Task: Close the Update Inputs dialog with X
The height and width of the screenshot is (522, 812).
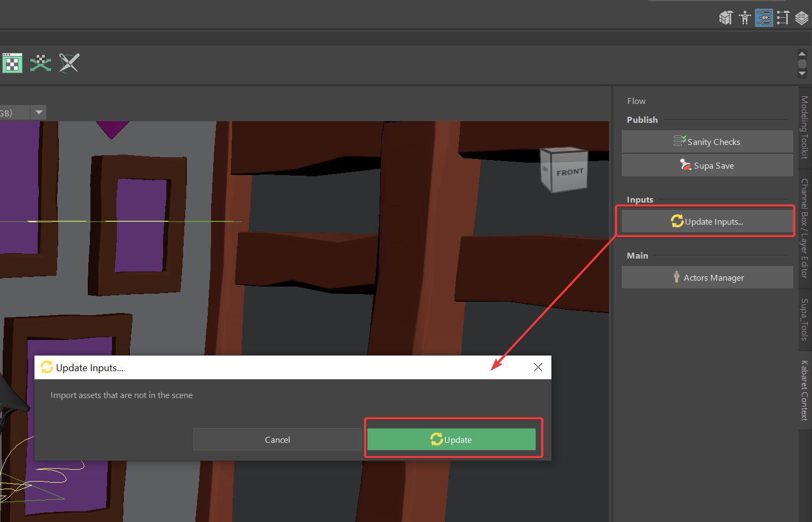Action: [538, 367]
